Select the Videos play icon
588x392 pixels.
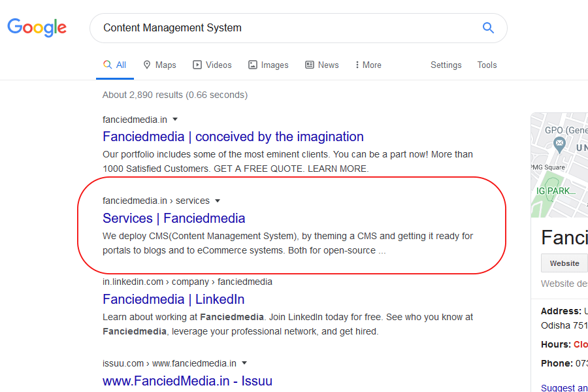pos(197,65)
